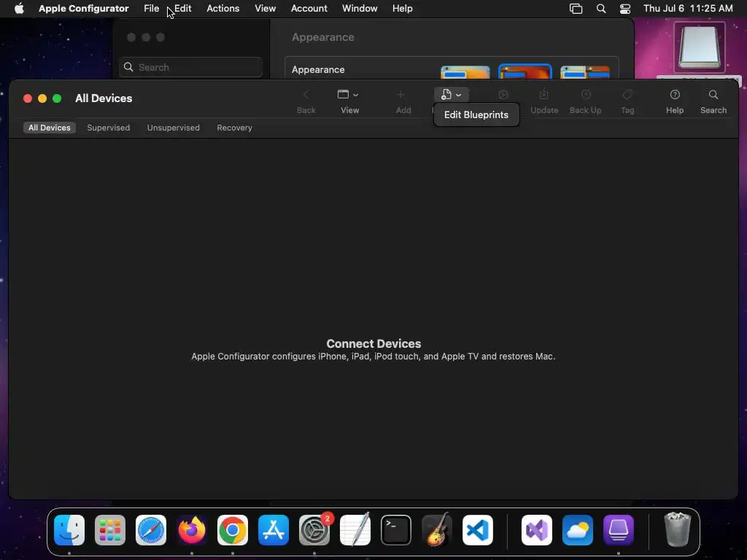Open the File menu
Screen dimensions: 747x560
pyautogui.click(x=152, y=9)
